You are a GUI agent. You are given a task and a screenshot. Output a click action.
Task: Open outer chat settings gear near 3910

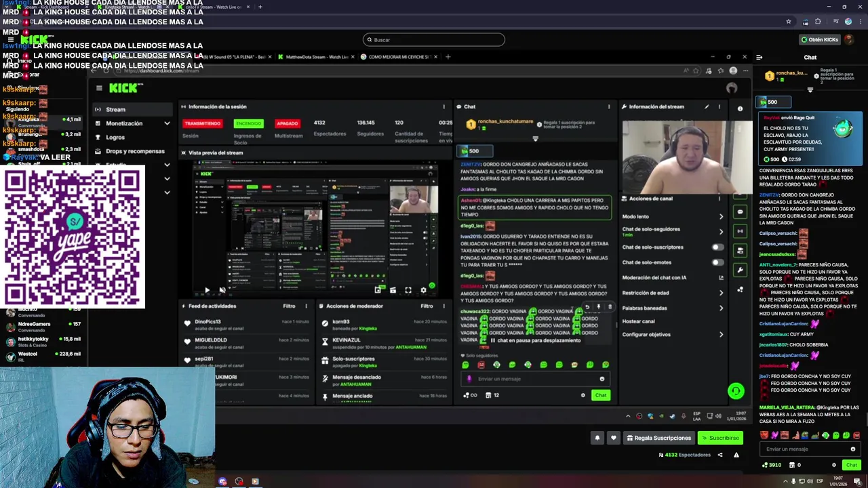[833, 465]
